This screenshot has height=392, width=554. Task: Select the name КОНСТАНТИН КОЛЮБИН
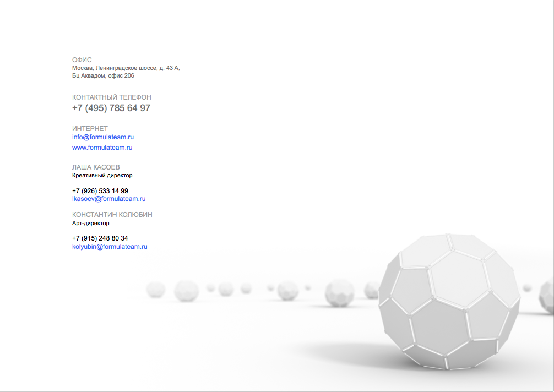[112, 214]
